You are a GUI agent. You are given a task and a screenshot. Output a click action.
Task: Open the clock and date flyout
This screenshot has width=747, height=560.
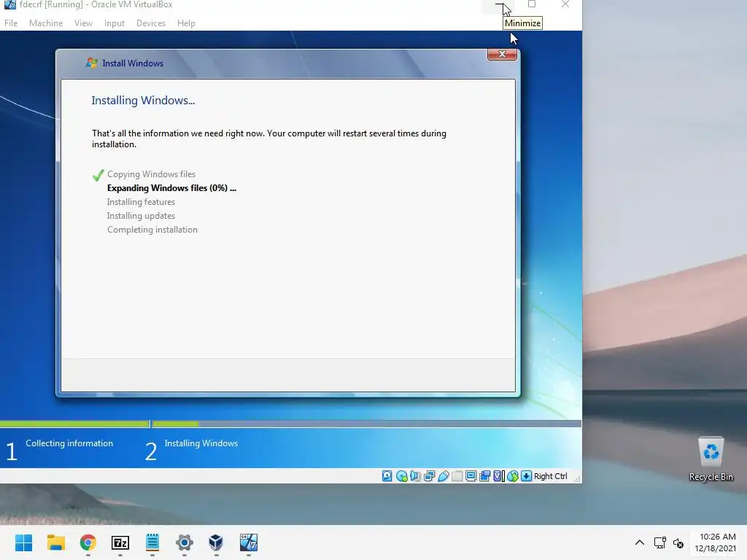pos(715,542)
